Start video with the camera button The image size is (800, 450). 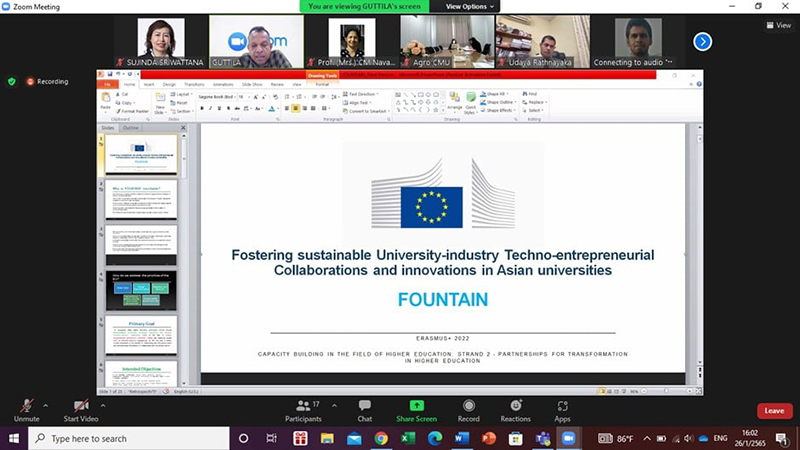(x=81, y=411)
